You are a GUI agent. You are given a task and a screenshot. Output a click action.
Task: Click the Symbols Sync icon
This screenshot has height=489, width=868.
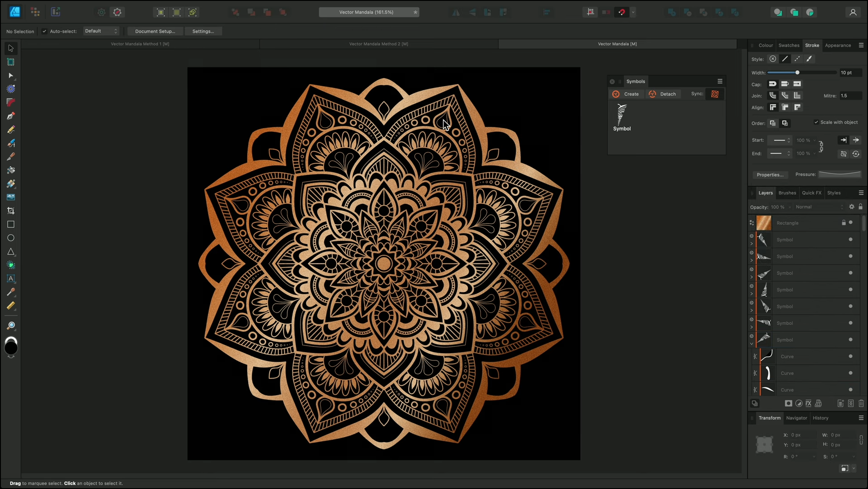715,94
